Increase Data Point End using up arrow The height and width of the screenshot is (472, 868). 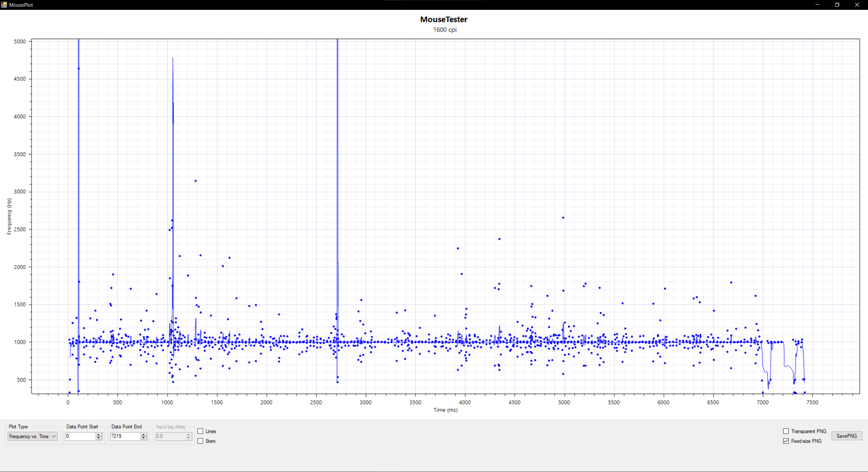click(x=144, y=434)
